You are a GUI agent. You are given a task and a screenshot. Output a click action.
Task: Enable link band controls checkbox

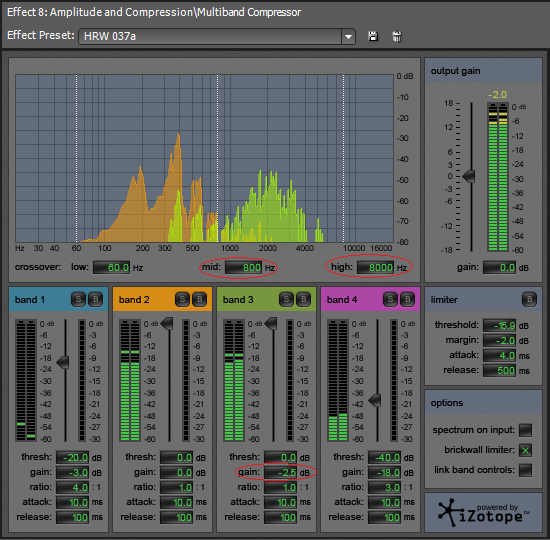coord(525,470)
